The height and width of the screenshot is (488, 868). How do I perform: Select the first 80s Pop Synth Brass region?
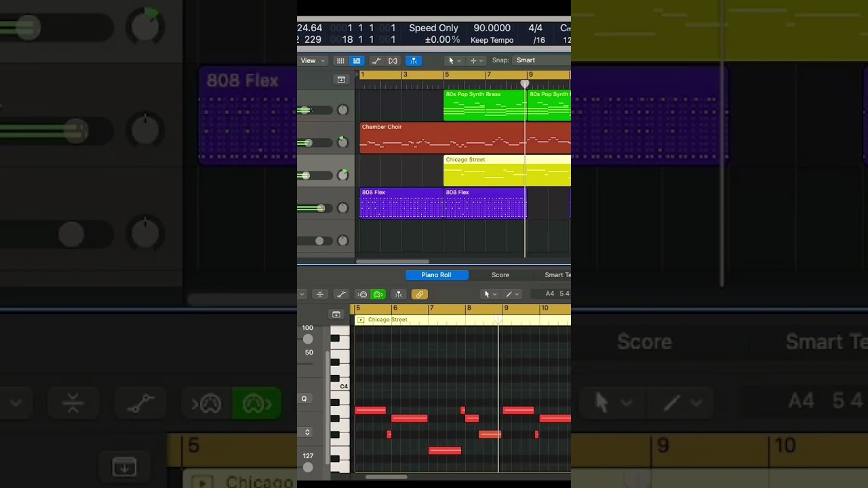484,105
